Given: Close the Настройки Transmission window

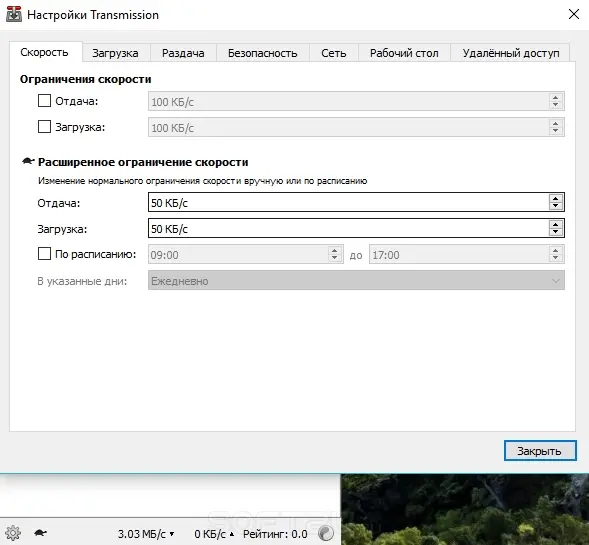Looking at the screenshot, I should (x=574, y=14).
